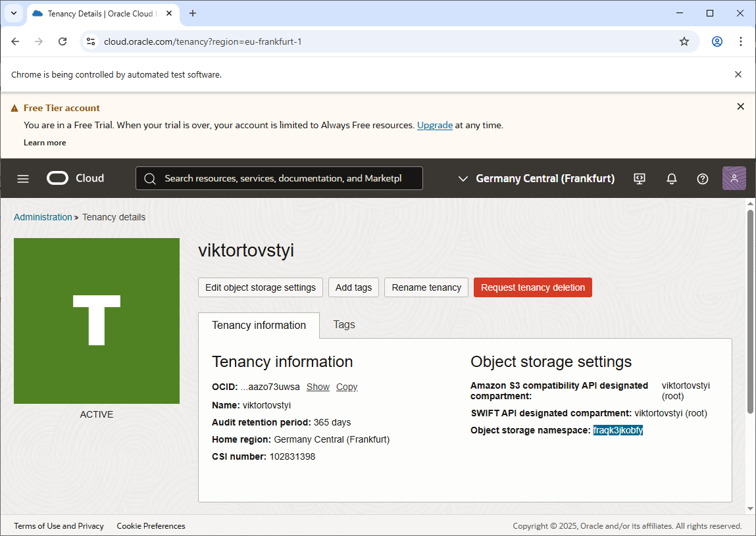Open the user profile avatar menu
The height and width of the screenshot is (536, 756).
(x=734, y=178)
